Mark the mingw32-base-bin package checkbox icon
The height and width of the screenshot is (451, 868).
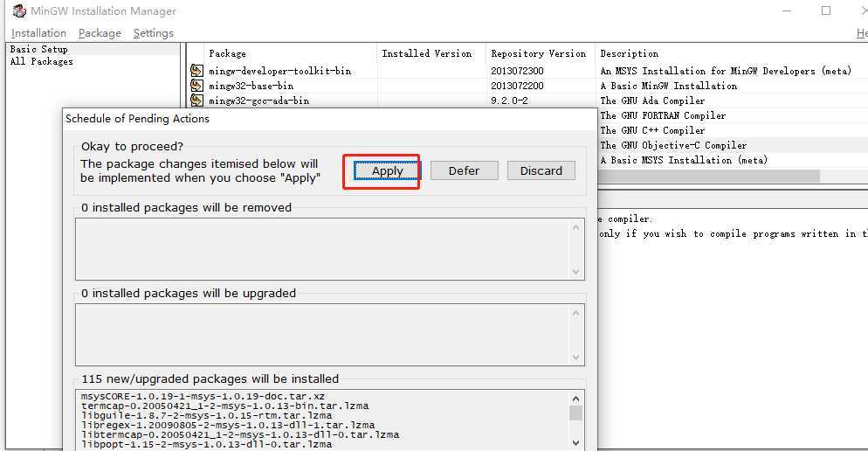196,86
